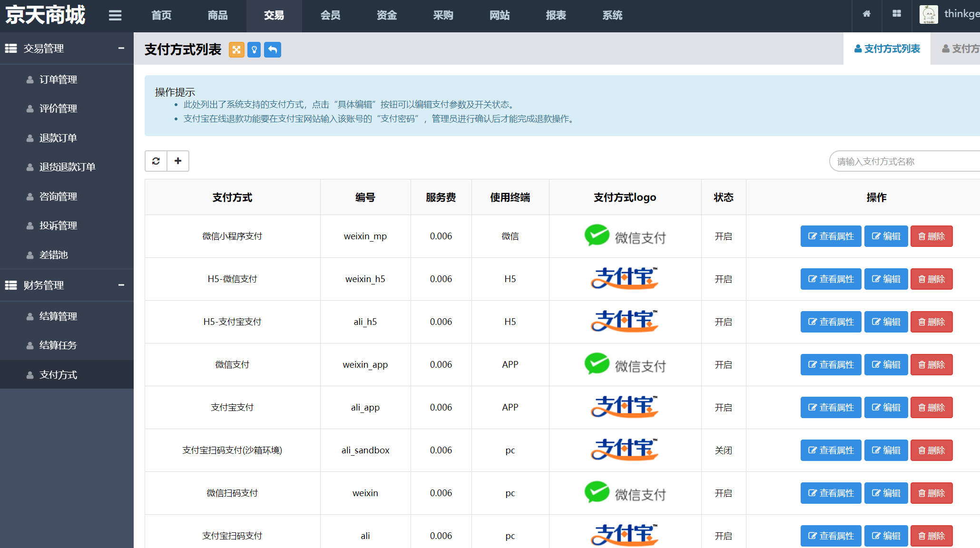The width and height of the screenshot is (980, 548).
Task: Open the 网站 top menu
Action: pyautogui.click(x=500, y=15)
